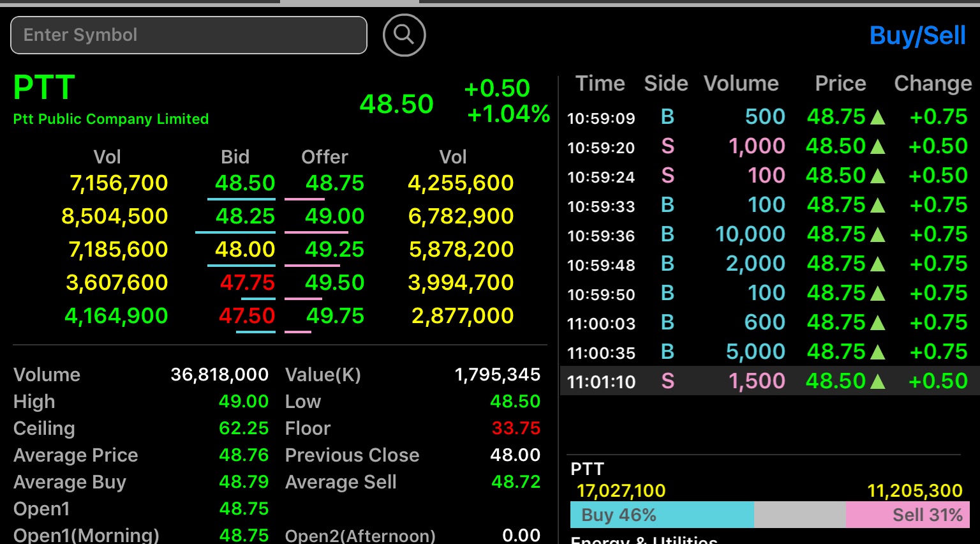The width and height of the screenshot is (980, 544).
Task: Select bid volume 7,156,700
Action: [x=119, y=183]
